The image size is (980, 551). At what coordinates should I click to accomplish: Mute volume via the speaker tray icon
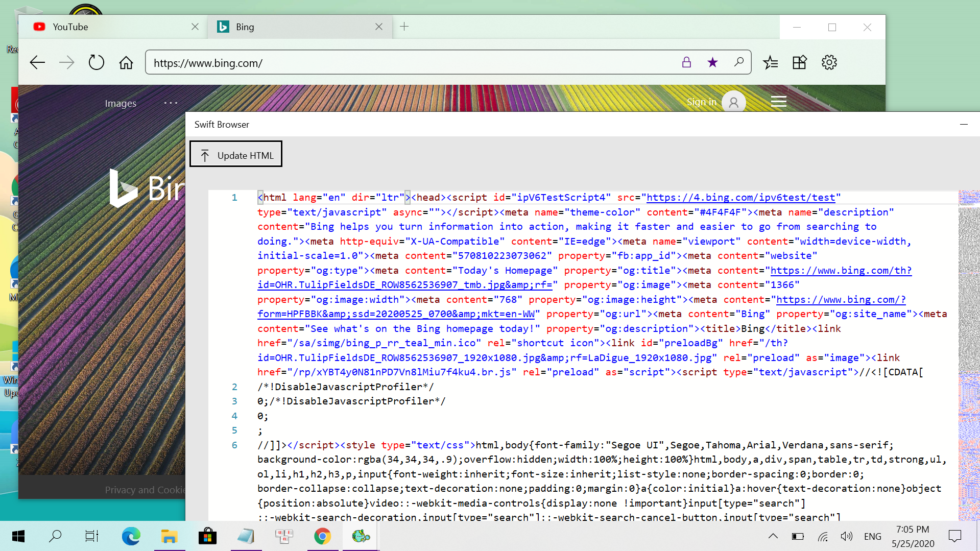pyautogui.click(x=847, y=536)
